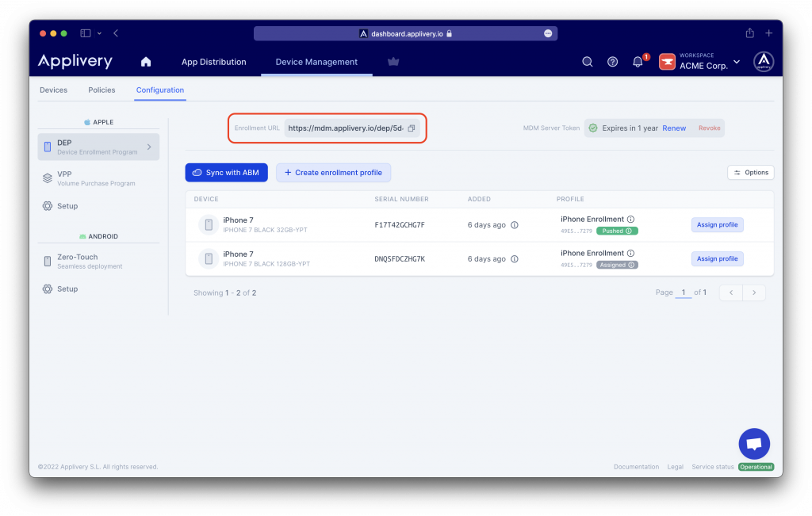Open the user avatar menu

(764, 62)
